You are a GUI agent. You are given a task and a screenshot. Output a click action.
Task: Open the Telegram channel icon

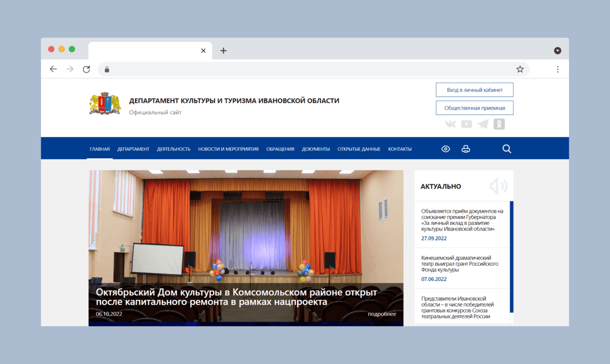click(x=483, y=124)
